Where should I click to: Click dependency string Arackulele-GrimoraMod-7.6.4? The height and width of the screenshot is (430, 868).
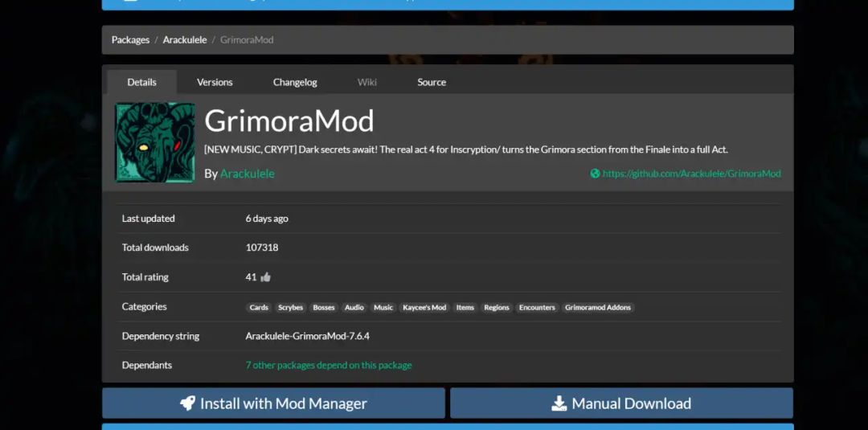[x=308, y=336]
